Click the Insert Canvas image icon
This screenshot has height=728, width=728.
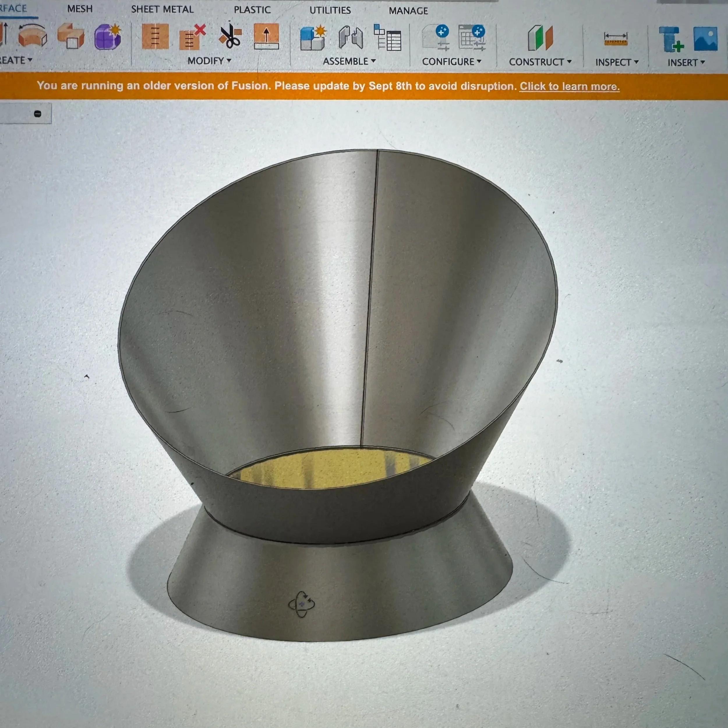(x=705, y=39)
